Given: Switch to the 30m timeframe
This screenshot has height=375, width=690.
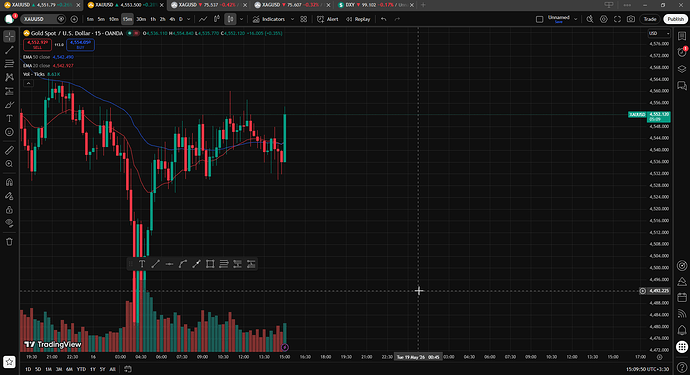Looking at the screenshot, I should click(141, 19).
